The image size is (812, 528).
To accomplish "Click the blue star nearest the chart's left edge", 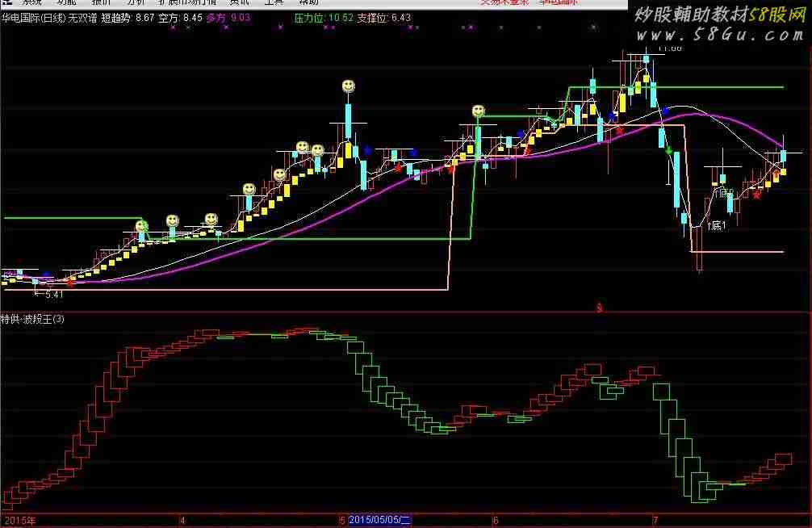I will (47, 275).
